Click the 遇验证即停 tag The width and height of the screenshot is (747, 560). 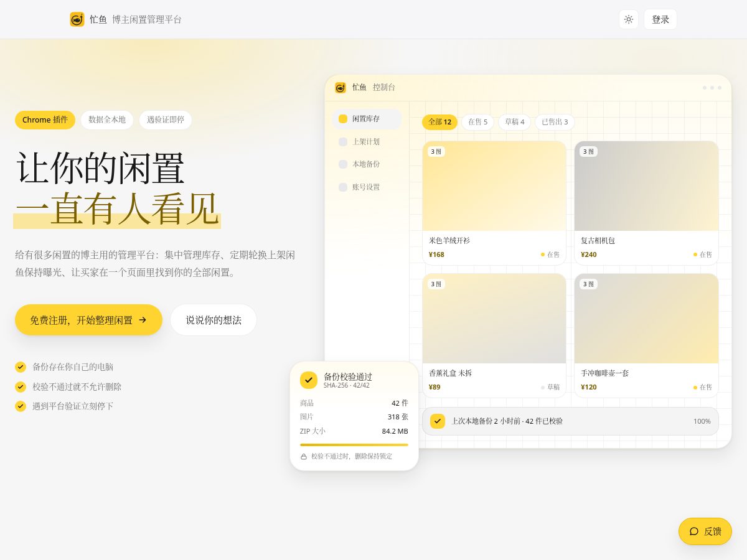(166, 120)
